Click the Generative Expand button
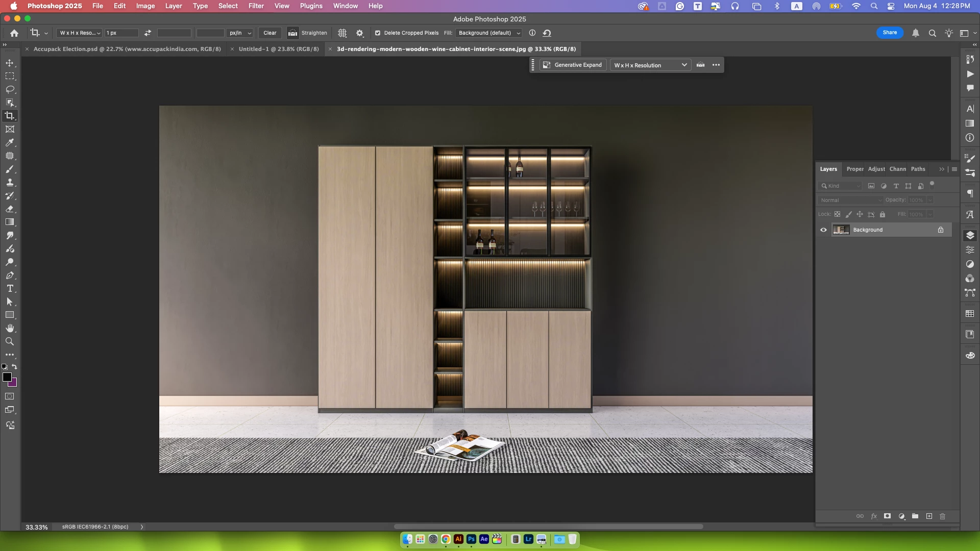Image resolution: width=980 pixels, height=551 pixels. (573, 65)
